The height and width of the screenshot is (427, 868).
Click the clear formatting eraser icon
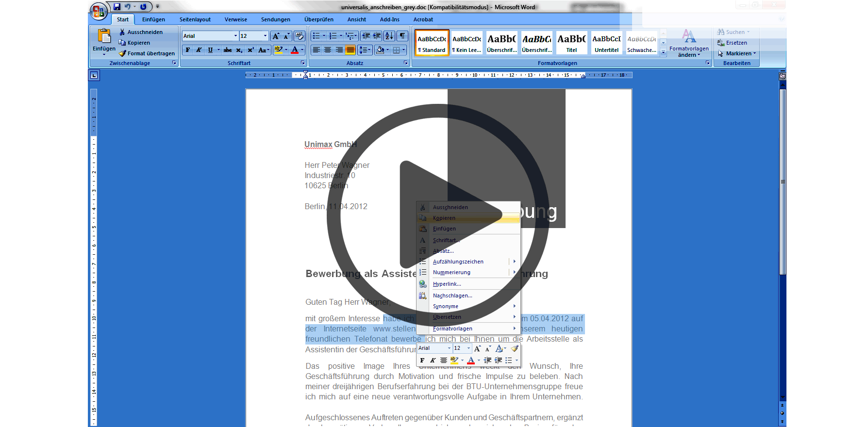pos(299,36)
